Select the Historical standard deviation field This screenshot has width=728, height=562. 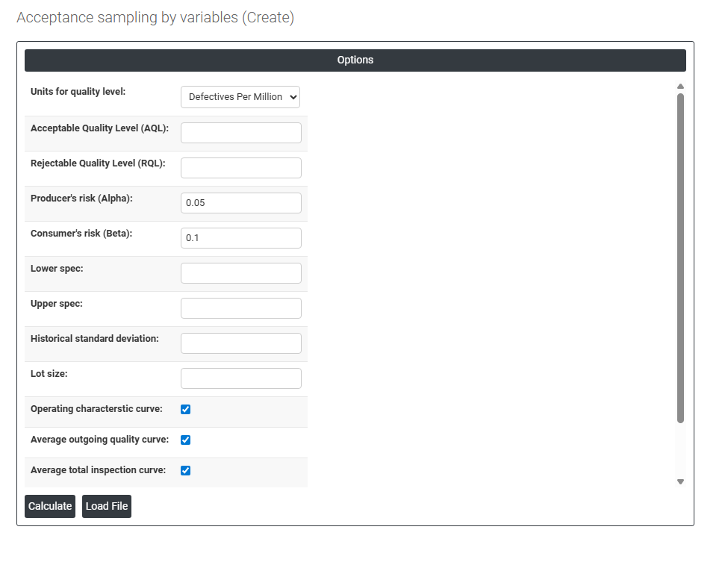point(240,343)
